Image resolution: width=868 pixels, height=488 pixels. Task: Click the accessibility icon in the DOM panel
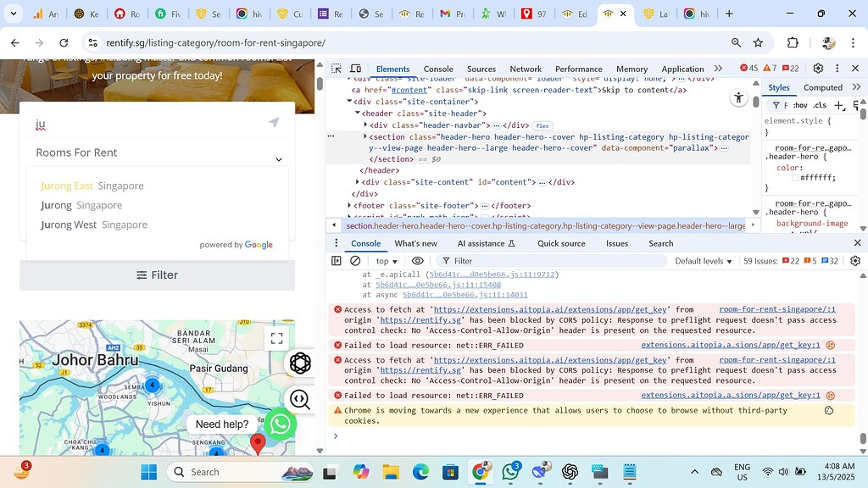[738, 97]
